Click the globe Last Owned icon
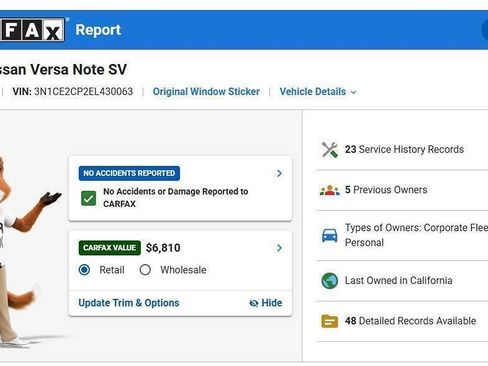488x366 pixels. [x=330, y=281]
